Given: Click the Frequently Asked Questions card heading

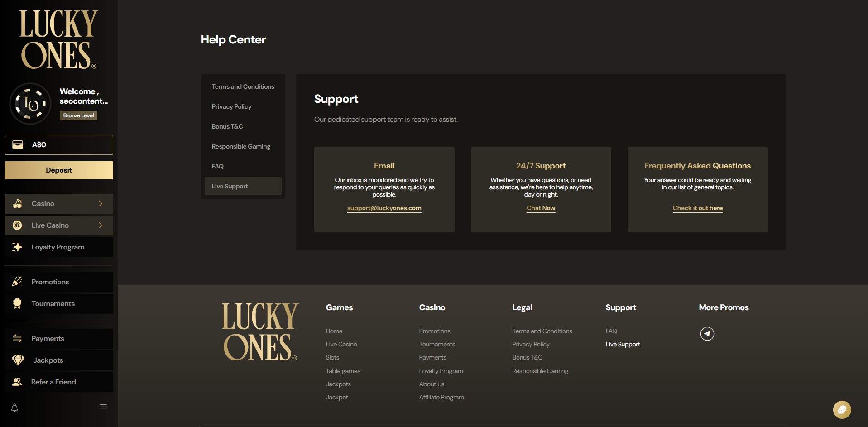Looking at the screenshot, I should pyautogui.click(x=697, y=166).
